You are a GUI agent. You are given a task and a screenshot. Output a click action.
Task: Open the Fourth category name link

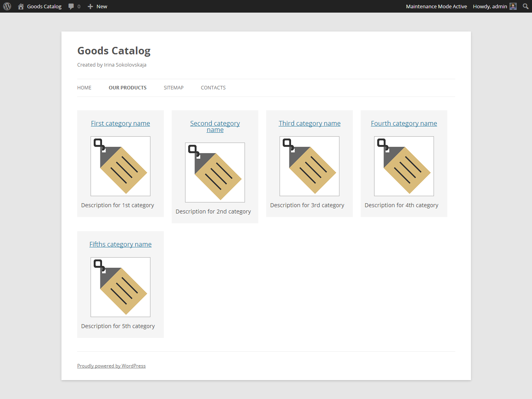[404, 123]
